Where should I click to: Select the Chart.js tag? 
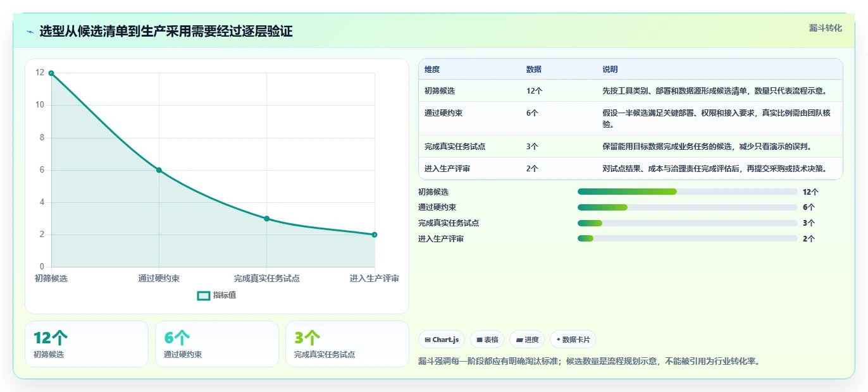pos(441,340)
